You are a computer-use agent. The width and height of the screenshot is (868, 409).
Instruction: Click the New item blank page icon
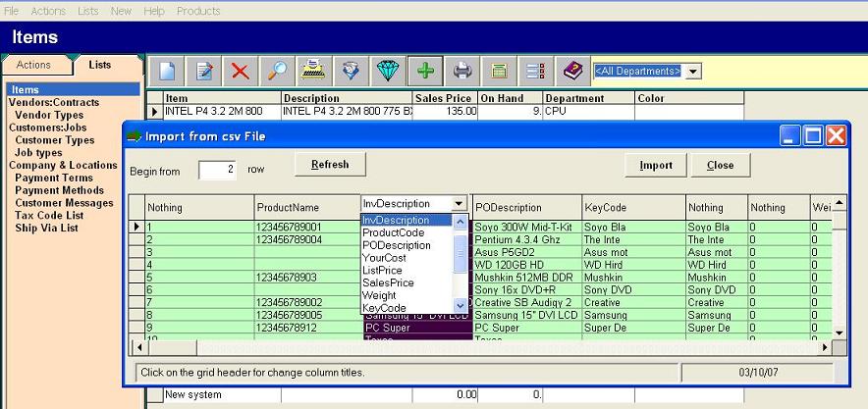(x=167, y=71)
